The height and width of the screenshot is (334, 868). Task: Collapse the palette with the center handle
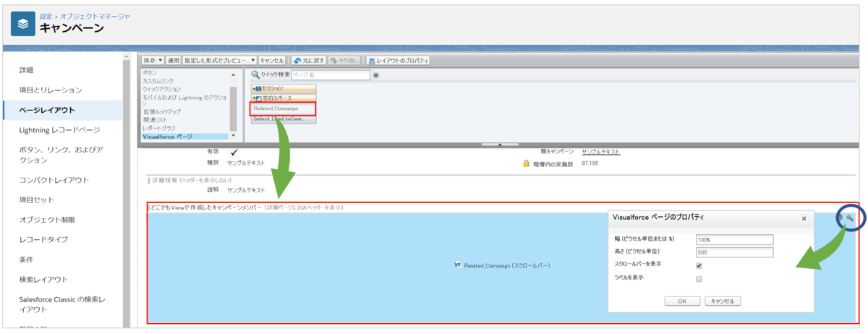click(x=500, y=144)
